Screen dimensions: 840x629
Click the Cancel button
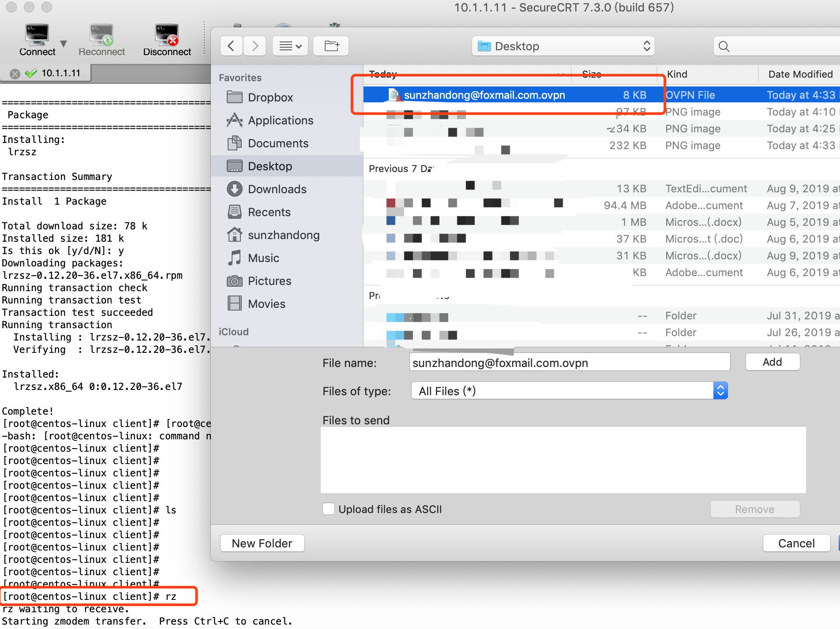[x=796, y=543]
